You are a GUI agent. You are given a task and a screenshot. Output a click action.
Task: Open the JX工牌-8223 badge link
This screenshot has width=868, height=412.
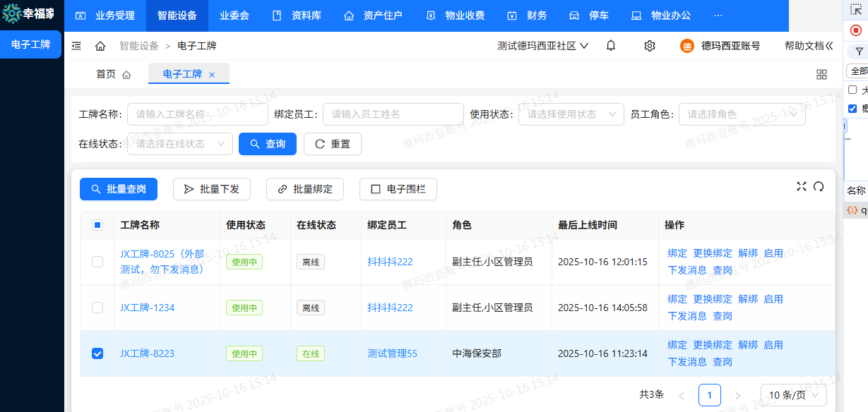(x=148, y=353)
